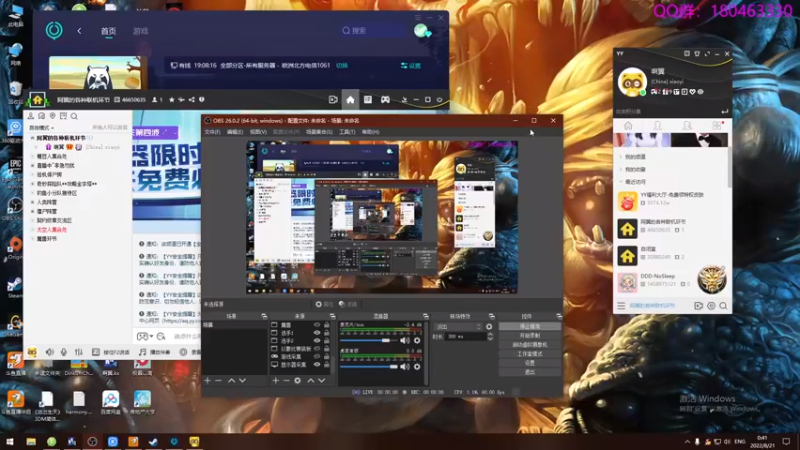This screenshot has width=800, height=450.
Task: Move source up in sources panel
Action: coord(310,381)
